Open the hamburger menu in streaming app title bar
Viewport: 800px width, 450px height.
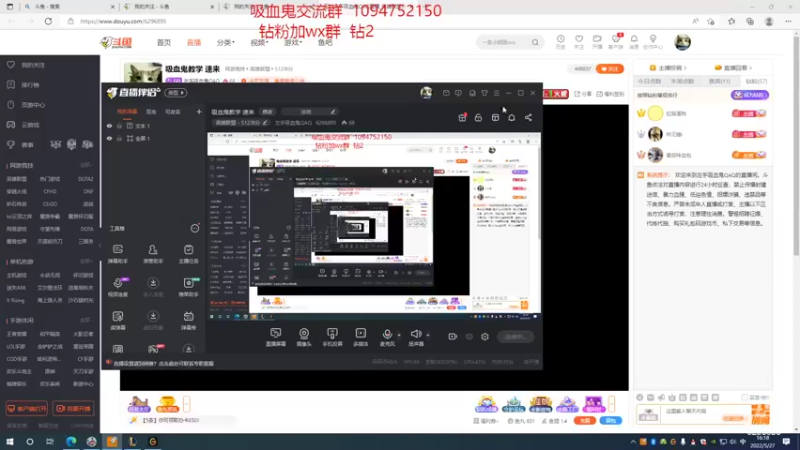pos(496,93)
